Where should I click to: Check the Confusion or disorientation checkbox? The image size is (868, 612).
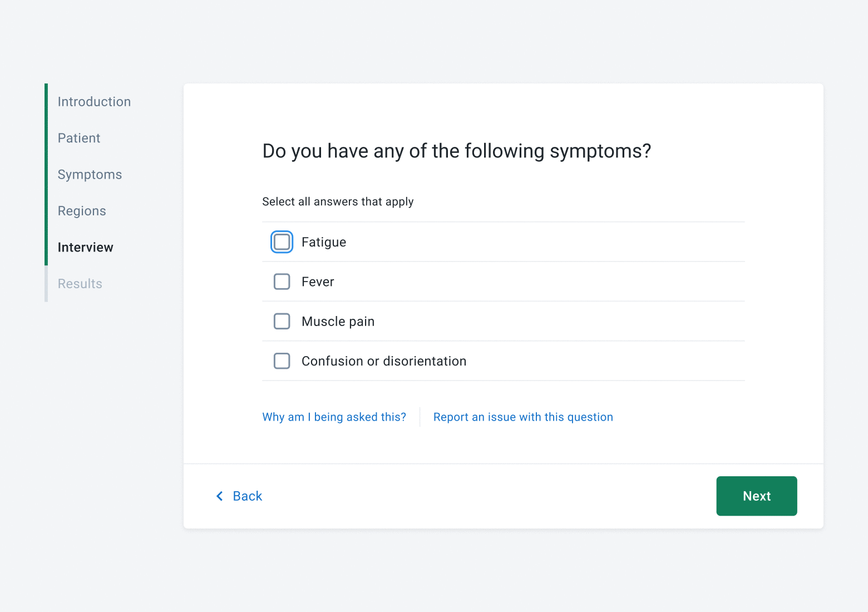pos(282,361)
